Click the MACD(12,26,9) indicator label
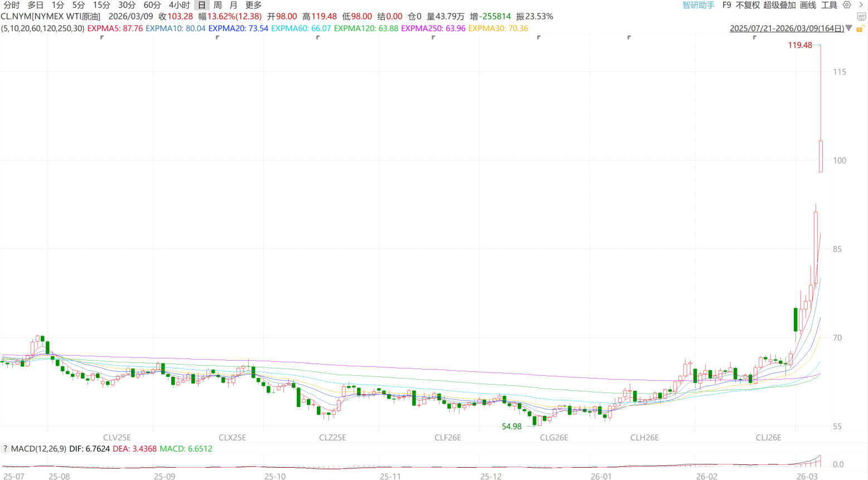Viewport: 868px width, 480px height. click(38, 449)
